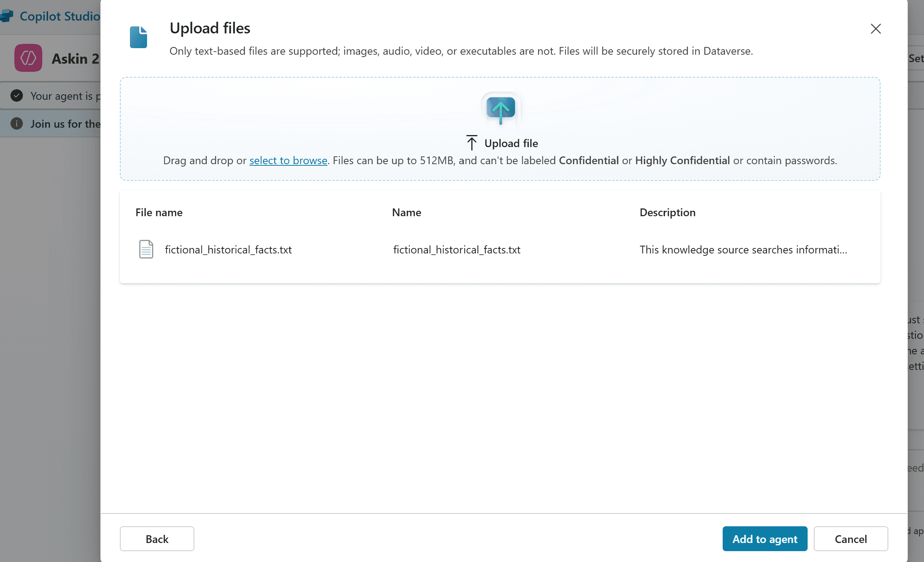The image size is (924, 562).
Task: Open the select to browse link
Action: click(x=288, y=160)
